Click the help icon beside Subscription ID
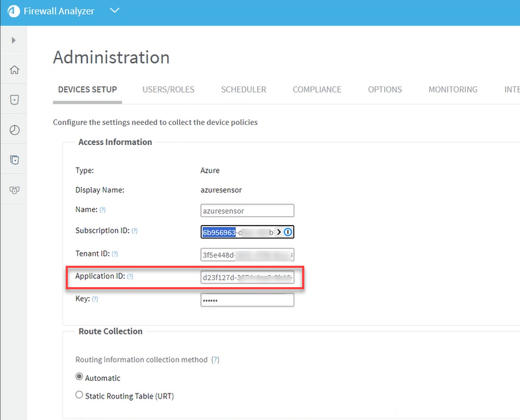 pos(134,231)
